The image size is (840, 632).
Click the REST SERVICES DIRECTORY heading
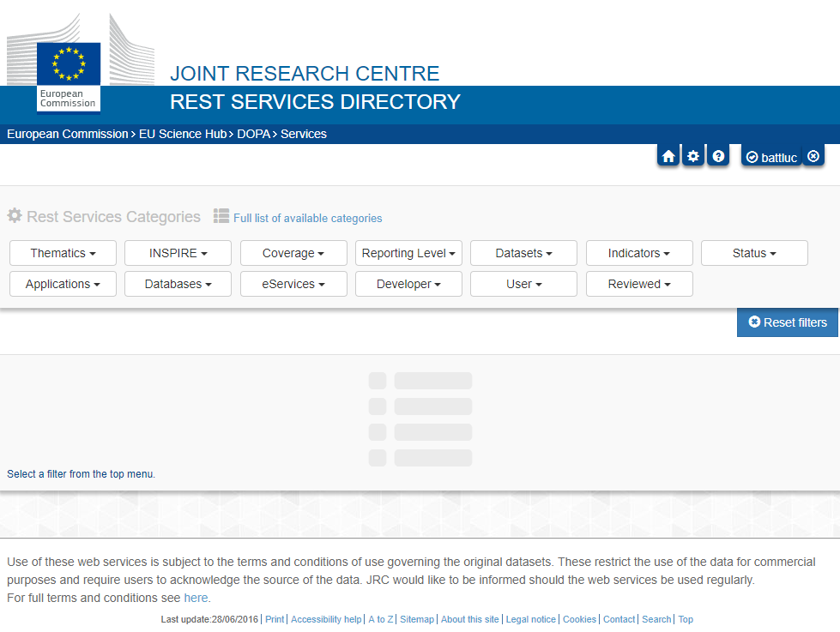[315, 102]
